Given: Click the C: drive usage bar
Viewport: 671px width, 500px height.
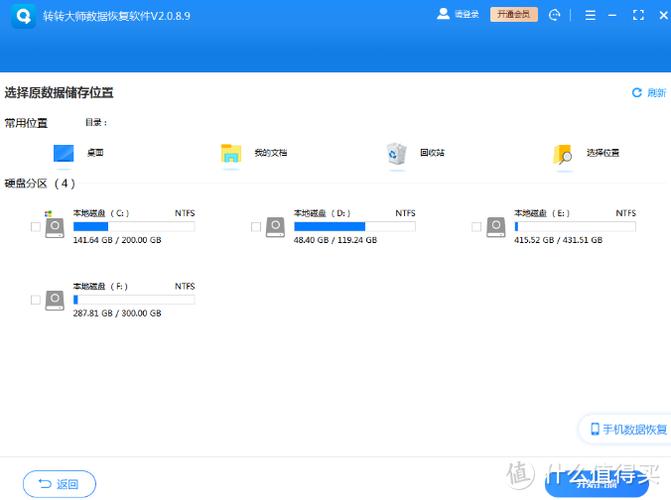Looking at the screenshot, I should (x=134, y=226).
